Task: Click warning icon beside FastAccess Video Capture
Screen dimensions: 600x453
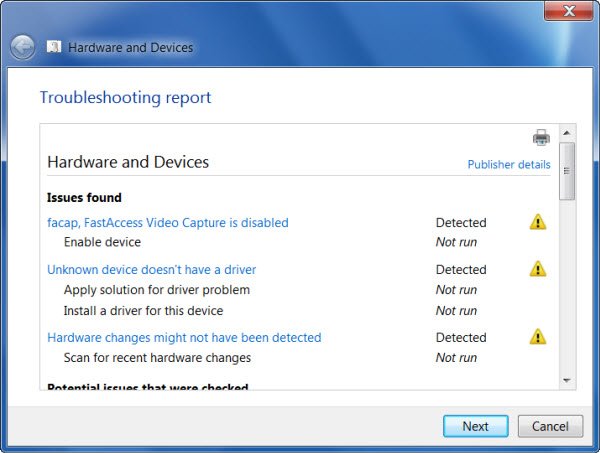Action: (538, 222)
